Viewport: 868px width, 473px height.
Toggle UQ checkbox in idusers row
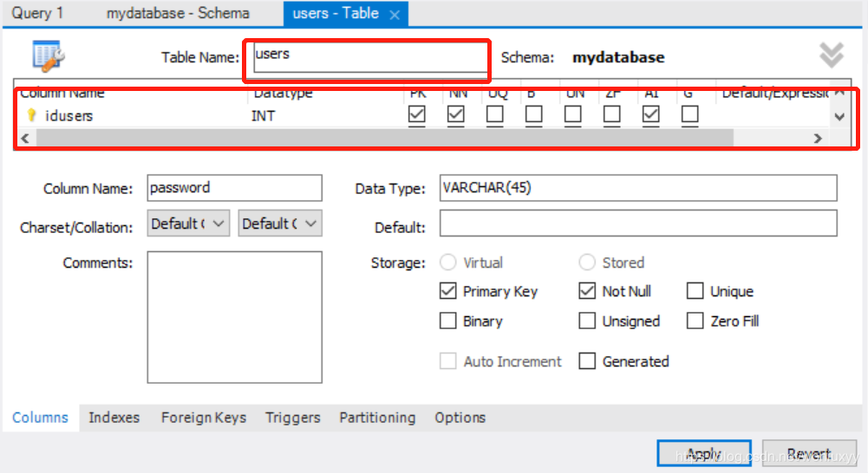[495, 114]
